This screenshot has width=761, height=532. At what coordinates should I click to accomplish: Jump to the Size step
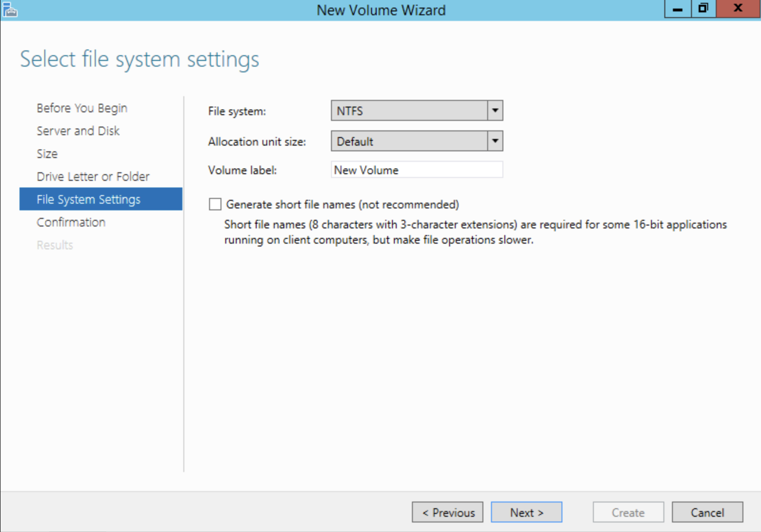click(x=47, y=154)
